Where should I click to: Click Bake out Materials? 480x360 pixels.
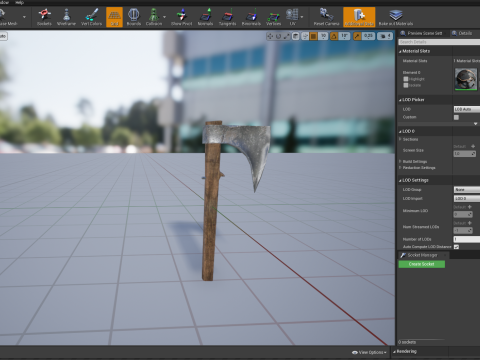click(396, 17)
